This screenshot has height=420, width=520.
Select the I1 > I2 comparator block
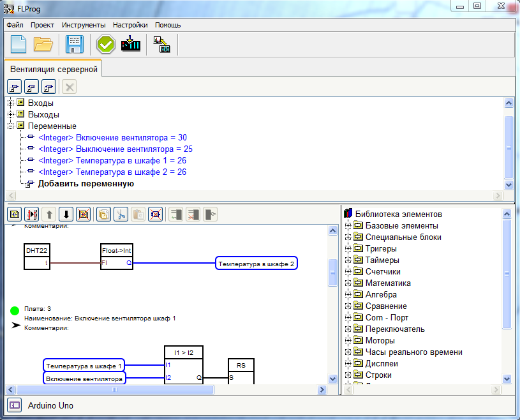[x=184, y=365]
